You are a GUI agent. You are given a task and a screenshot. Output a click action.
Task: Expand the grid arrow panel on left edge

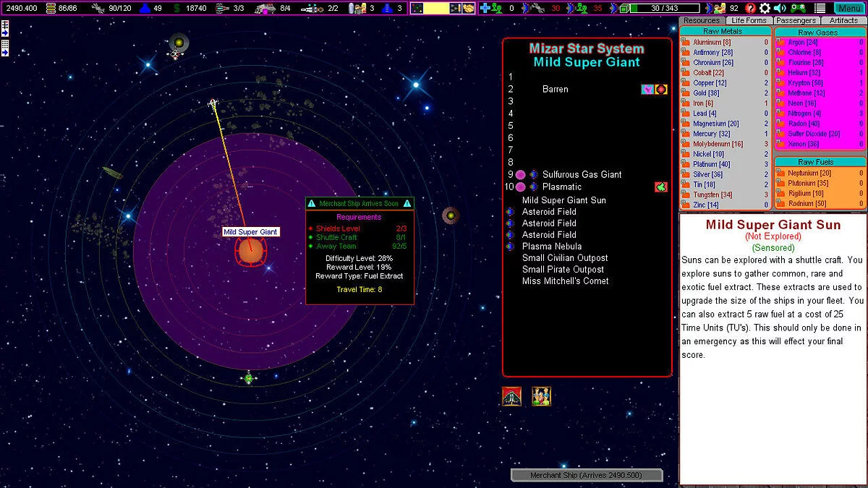5,47
